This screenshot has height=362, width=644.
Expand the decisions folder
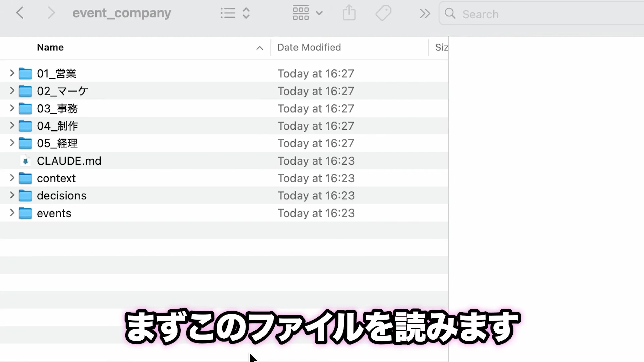[x=12, y=195]
